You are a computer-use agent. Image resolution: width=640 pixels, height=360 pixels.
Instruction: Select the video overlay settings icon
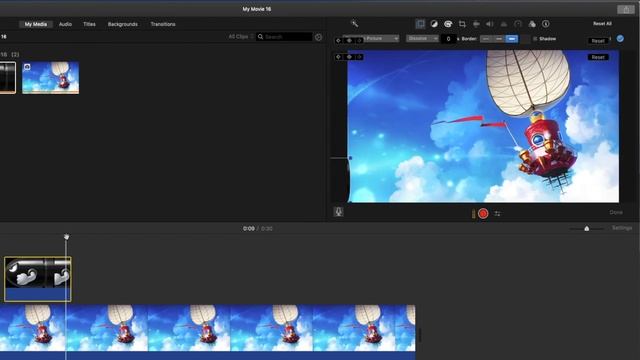[x=420, y=24]
